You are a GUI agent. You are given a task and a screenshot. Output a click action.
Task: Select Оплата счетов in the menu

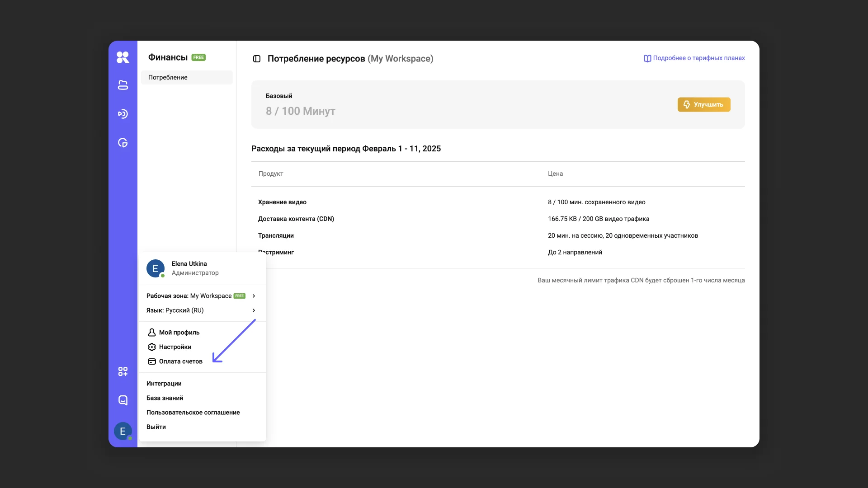click(180, 361)
